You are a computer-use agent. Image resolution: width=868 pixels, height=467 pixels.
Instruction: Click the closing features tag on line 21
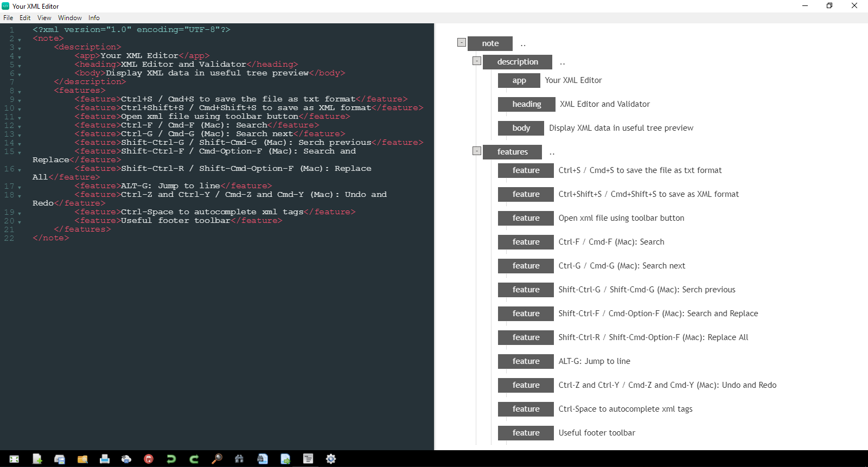(82, 229)
